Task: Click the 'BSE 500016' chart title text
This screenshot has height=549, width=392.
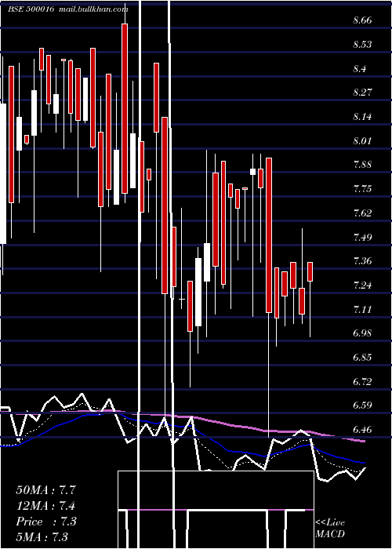Action: (31, 9)
